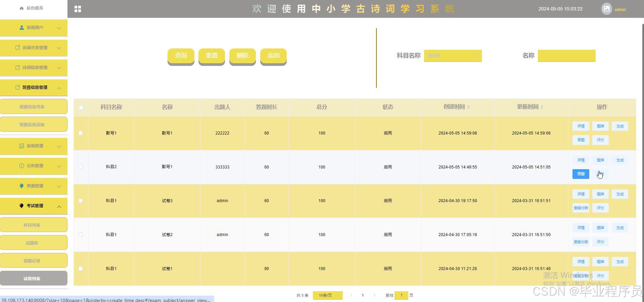Click 答题 in the 222222 row
This screenshot has width=644, height=302.
click(581, 140)
